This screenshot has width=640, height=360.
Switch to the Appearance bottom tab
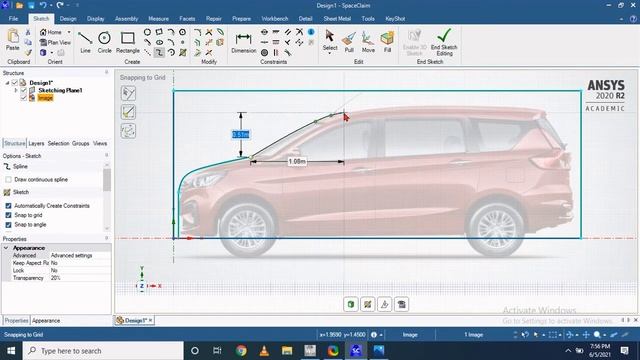coord(46,320)
